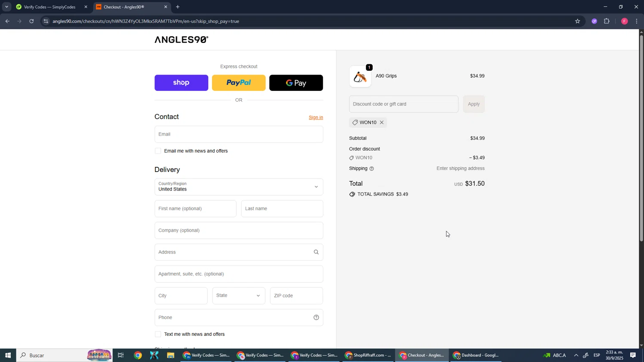Remove the WON10 discount code
The width and height of the screenshot is (644, 362).
click(x=382, y=123)
